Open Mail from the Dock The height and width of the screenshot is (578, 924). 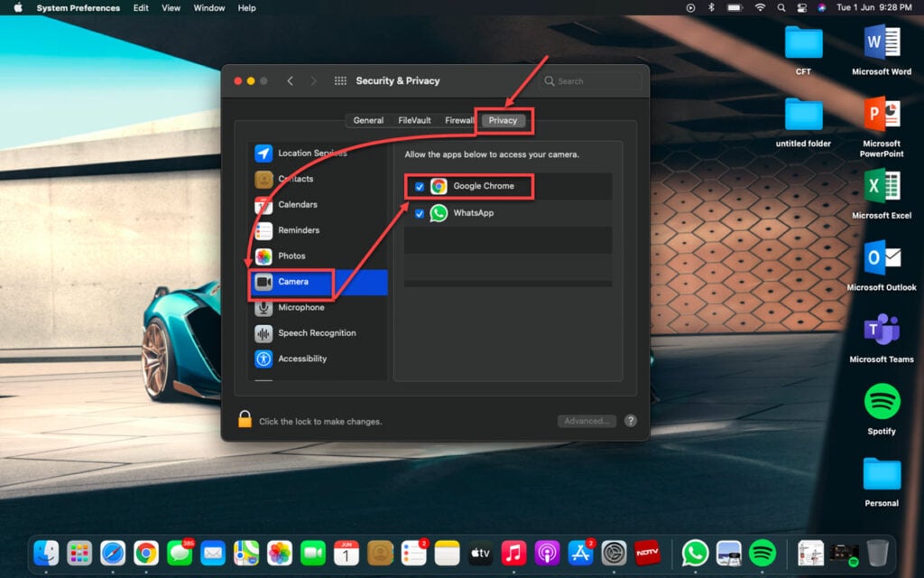pyautogui.click(x=213, y=554)
